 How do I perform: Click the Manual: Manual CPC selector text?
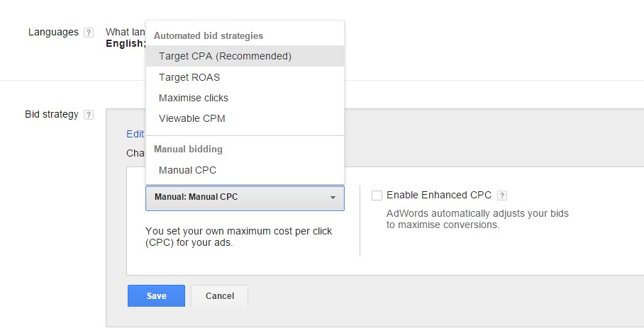196,197
